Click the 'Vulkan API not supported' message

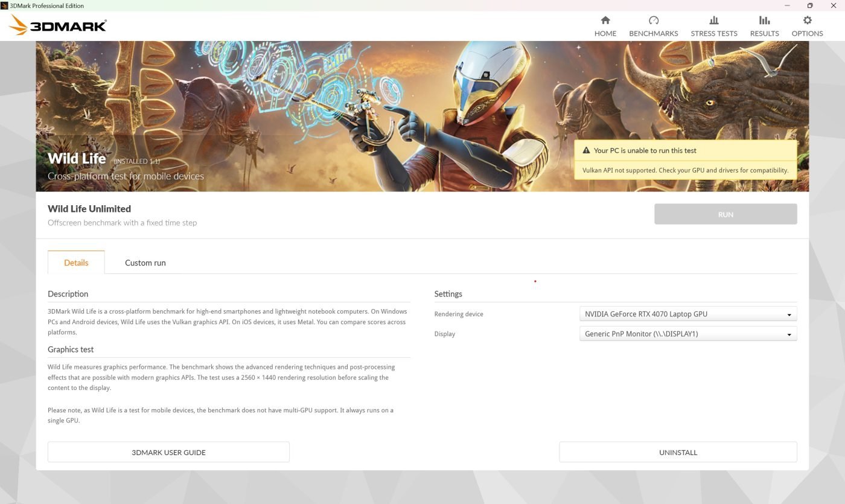pos(685,170)
